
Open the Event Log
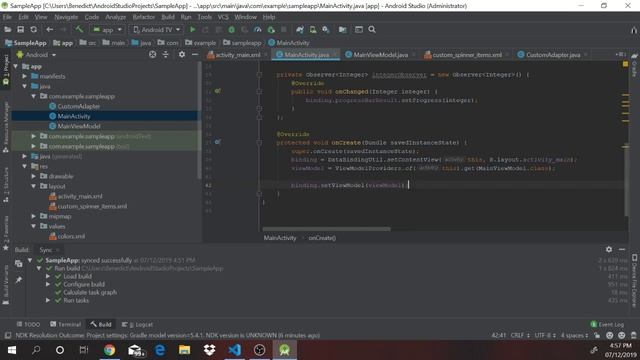607,324
